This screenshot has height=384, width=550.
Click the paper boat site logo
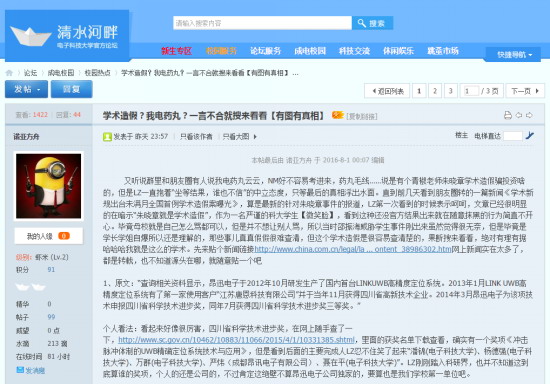[x=31, y=36]
